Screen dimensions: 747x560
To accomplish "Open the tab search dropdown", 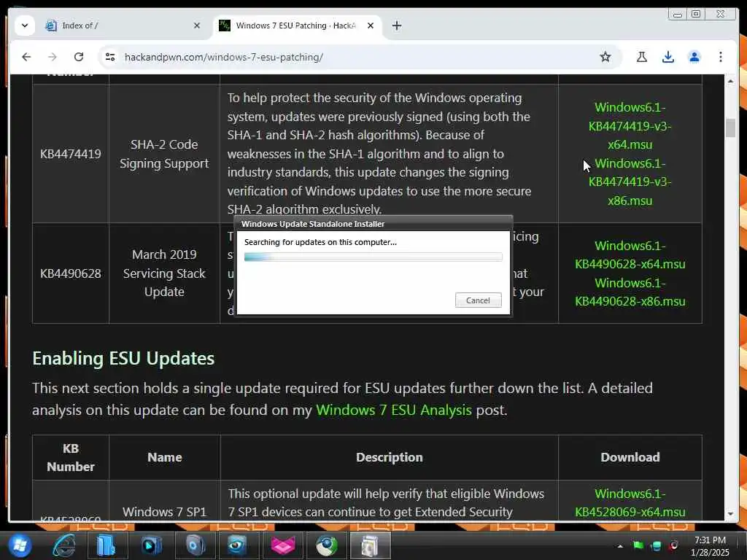I will pyautogui.click(x=25, y=26).
